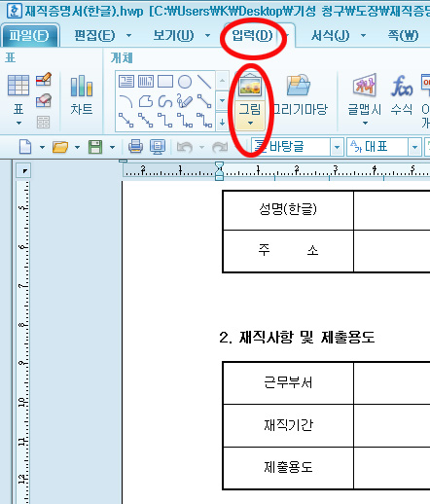This screenshot has width=430, height=504.
Task: Redo the last action
Action: (220, 147)
